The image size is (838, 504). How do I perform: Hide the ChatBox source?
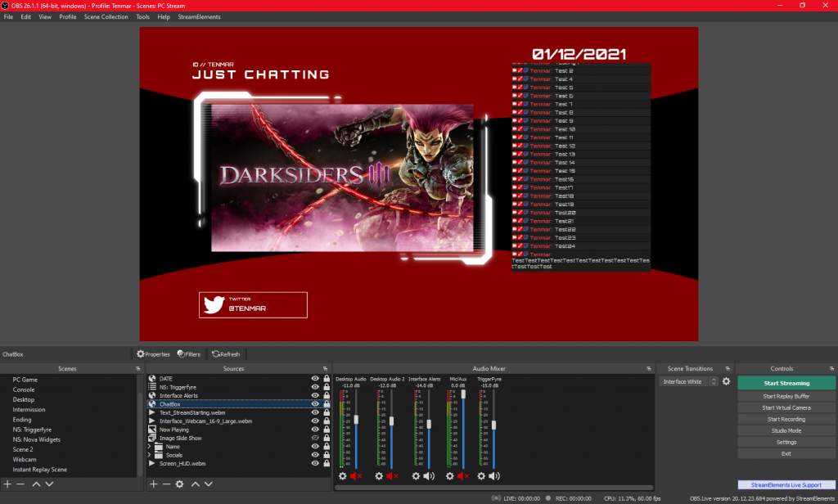[315, 404]
